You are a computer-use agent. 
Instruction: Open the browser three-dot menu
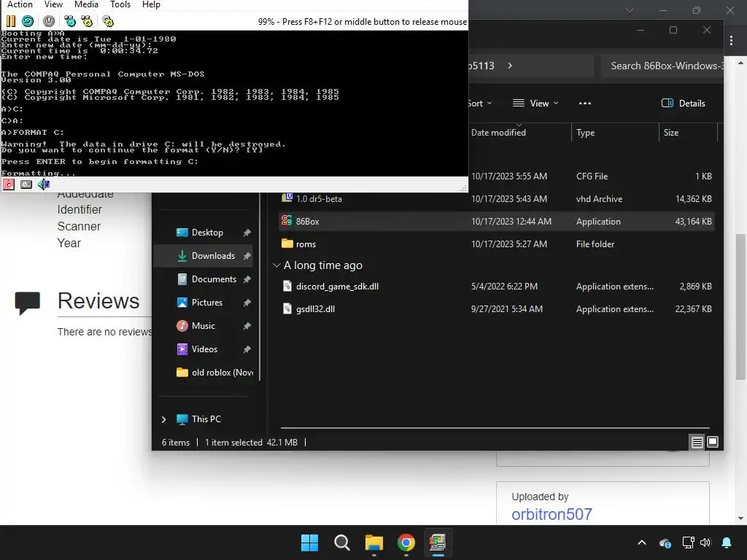coord(731,41)
